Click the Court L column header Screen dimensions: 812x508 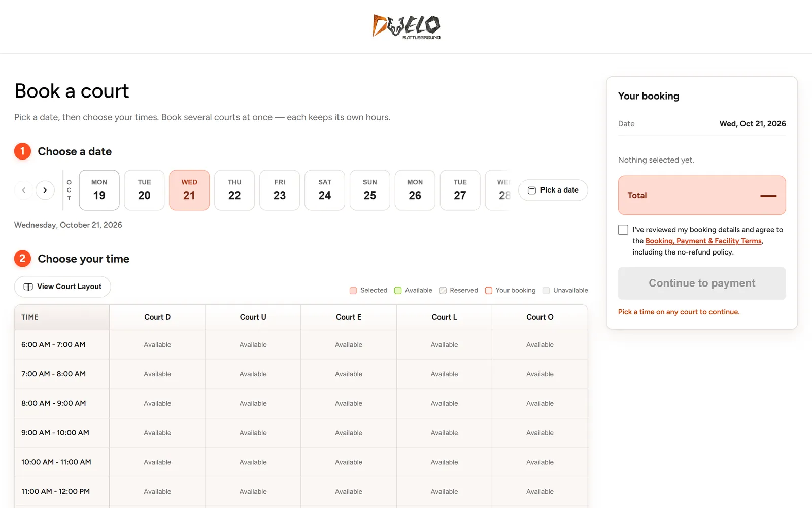pos(445,317)
